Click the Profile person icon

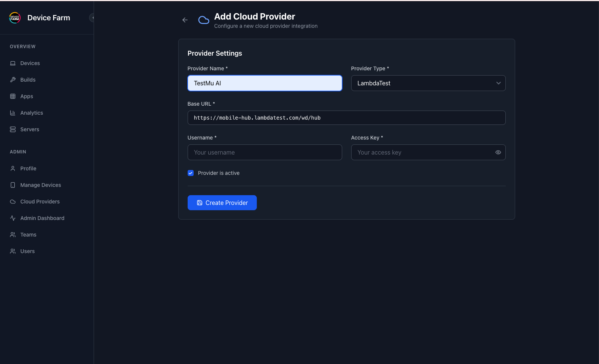(x=13, y=168)
